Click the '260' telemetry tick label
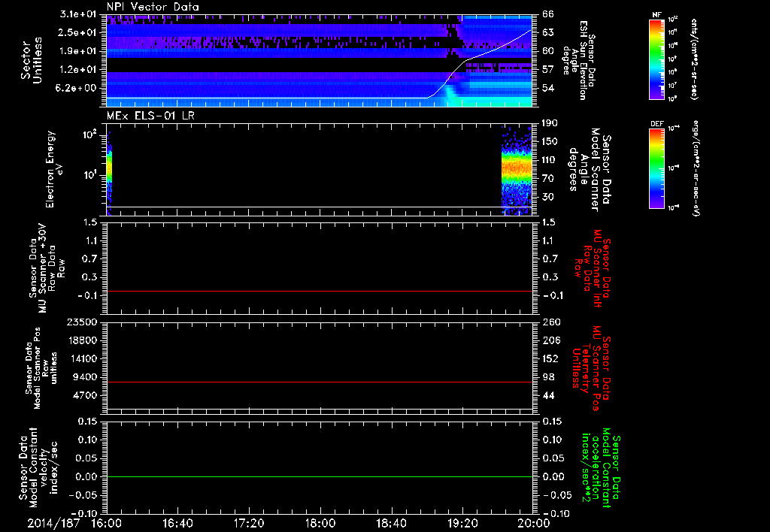Viewport: 770px width, 532px height. pyautogui.click(x=551, y=322)
